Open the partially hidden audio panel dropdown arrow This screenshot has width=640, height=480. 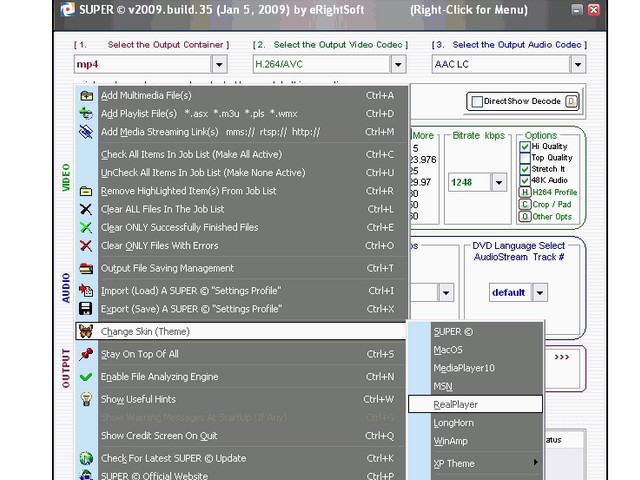[x=446, y=293]
